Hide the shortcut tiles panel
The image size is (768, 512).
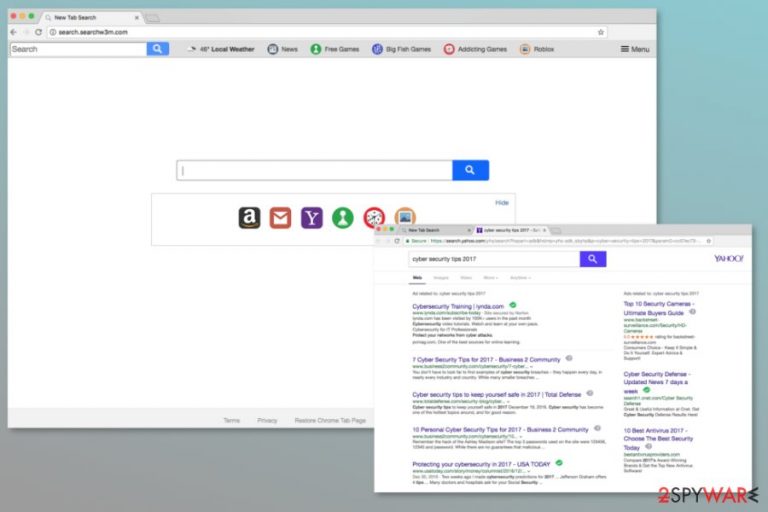tap(502, 202)
